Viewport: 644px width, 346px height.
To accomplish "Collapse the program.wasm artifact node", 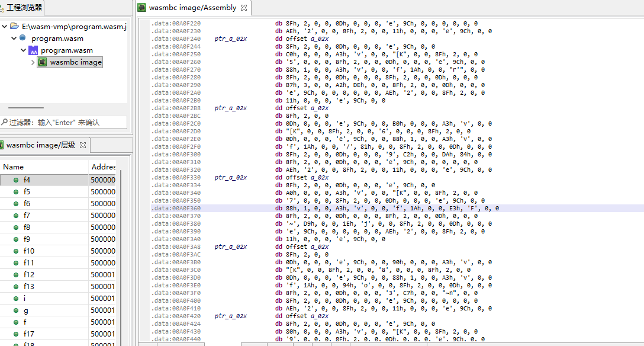I will click(14, 39).
